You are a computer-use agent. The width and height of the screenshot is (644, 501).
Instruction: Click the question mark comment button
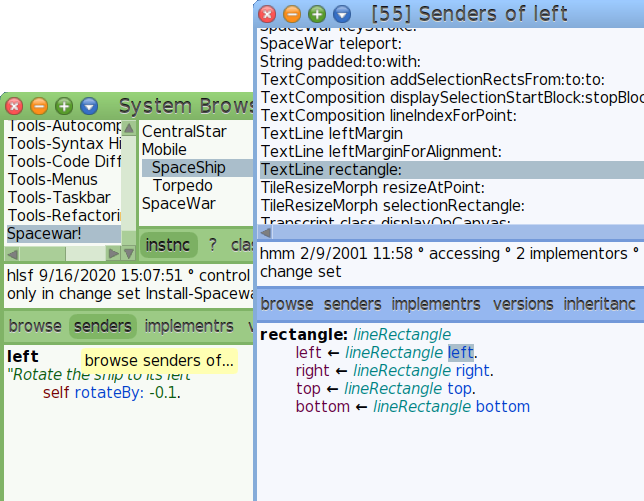211,245
